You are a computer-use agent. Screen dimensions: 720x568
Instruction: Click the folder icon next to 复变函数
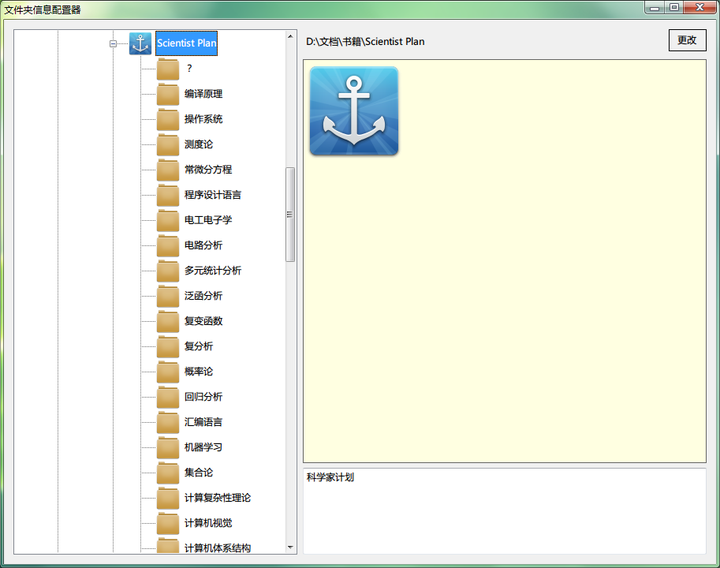[x=168, y=321]
